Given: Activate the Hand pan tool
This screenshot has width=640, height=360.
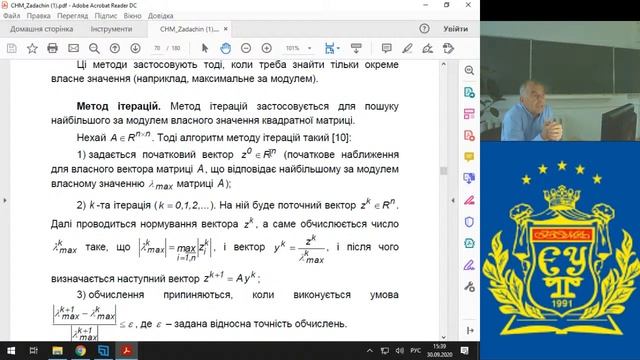Looking at the screenshot, I should click(x=225, y=48).
